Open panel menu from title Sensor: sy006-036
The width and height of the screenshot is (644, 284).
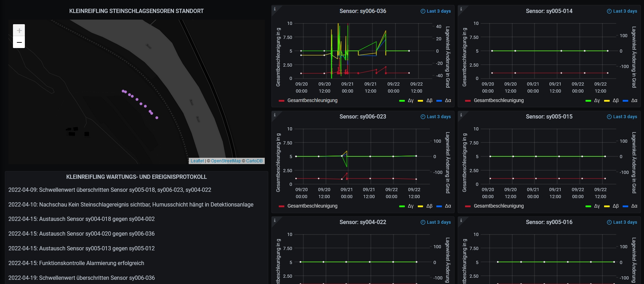pos(363,11)
